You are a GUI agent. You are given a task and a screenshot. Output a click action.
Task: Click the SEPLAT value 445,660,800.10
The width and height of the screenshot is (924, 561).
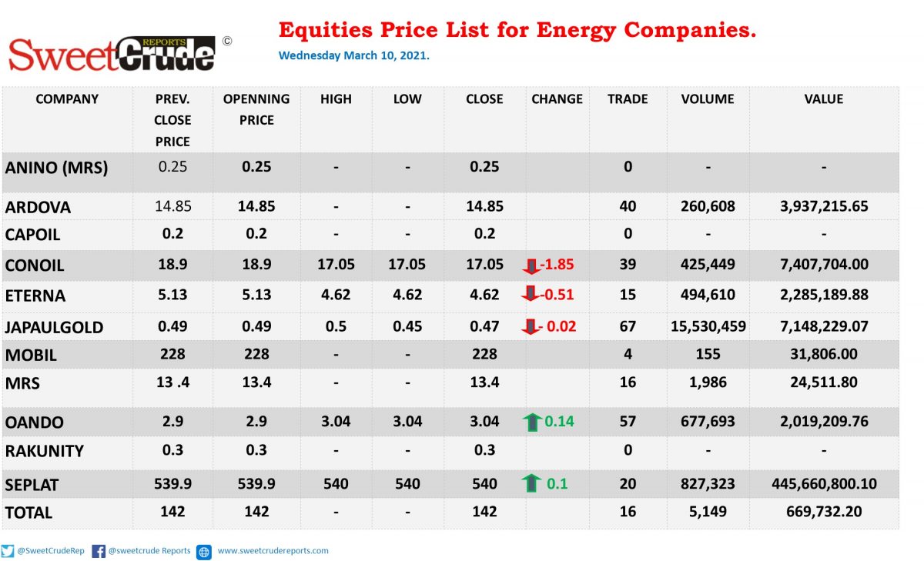[824, 484]
